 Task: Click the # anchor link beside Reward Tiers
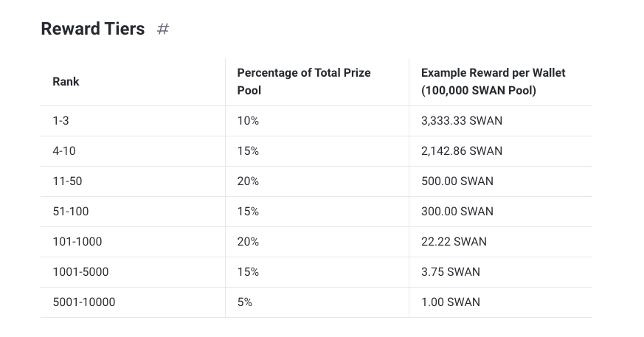click(163, 29)
